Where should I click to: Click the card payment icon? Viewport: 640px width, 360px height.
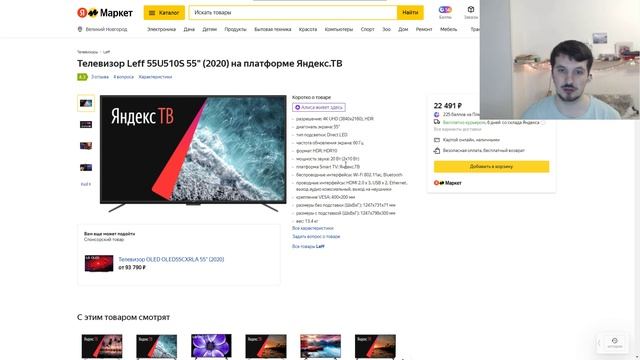pos(437,140)
